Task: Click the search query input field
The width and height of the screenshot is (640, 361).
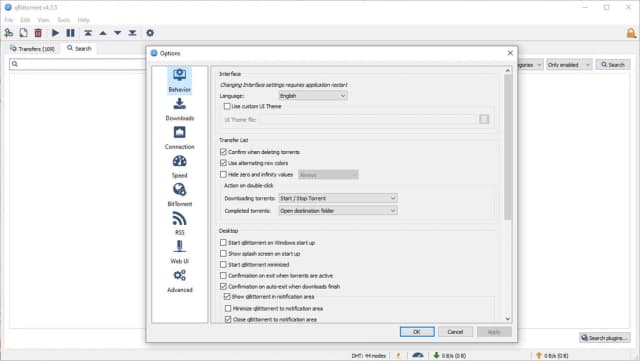Action: (78, 64)
